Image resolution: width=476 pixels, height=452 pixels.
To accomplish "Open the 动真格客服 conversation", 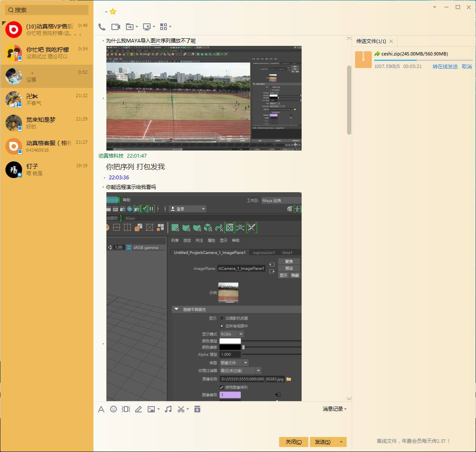I will (47, 146).
